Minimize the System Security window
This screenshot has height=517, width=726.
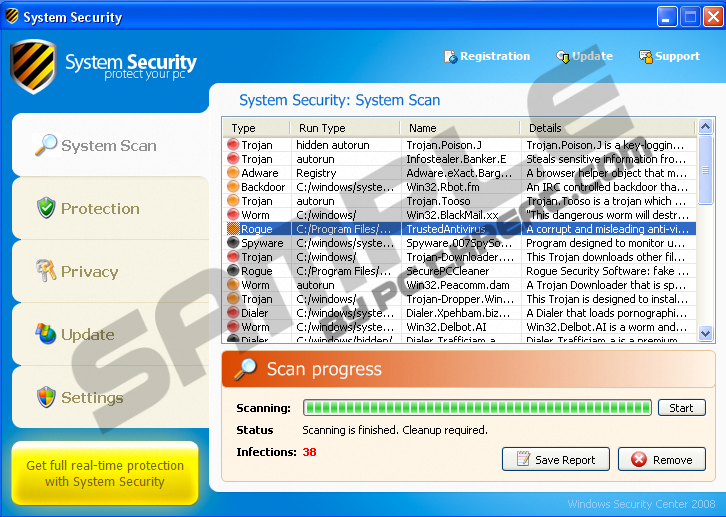click(x=667, y=17)
